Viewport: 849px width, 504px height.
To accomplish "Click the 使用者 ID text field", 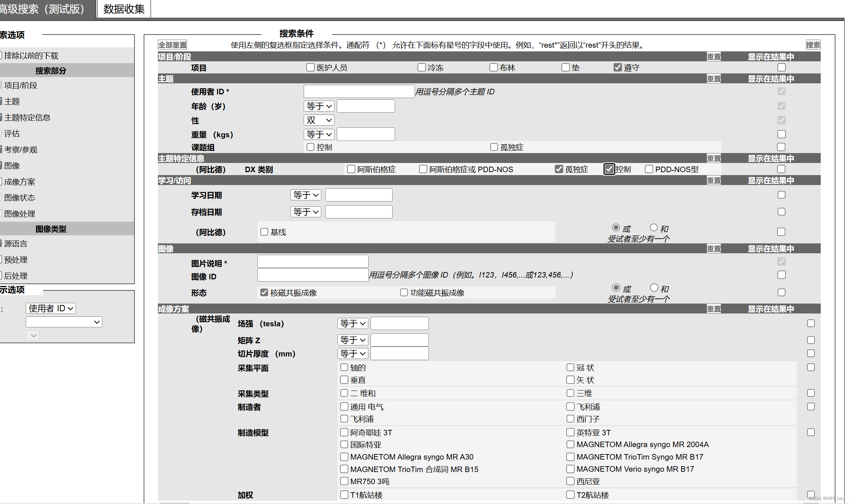I will (x=359, y=91).
